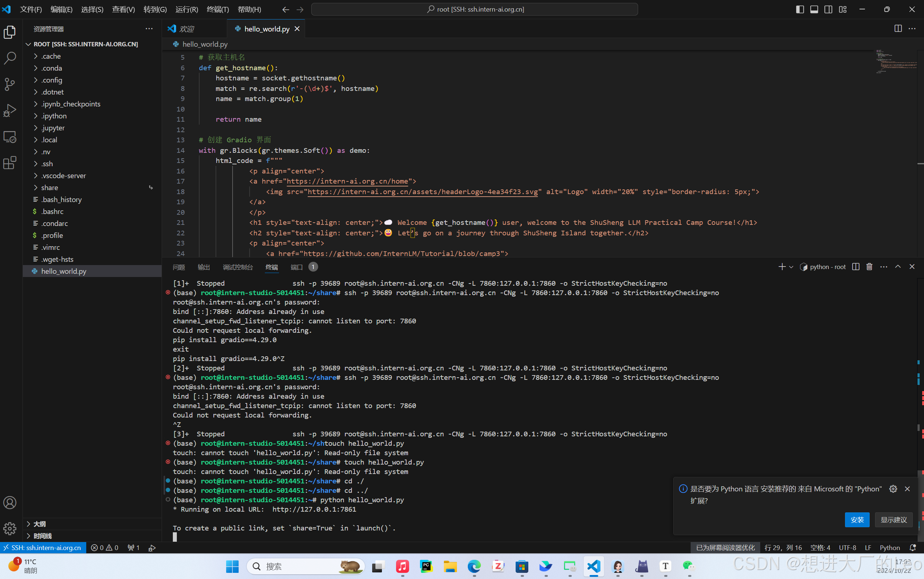Open the Extensions view
The height and width of the screenshot is (579, 924).
[x=9, y=163]
